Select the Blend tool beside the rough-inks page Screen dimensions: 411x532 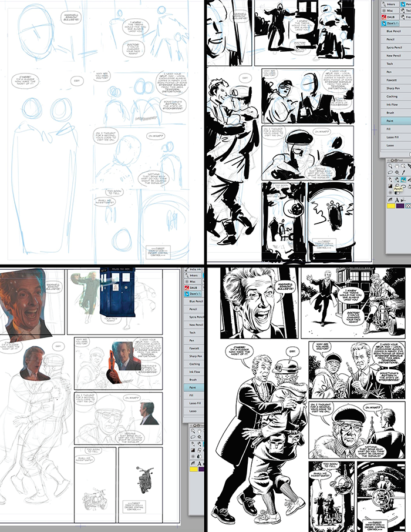click(397, 193)
